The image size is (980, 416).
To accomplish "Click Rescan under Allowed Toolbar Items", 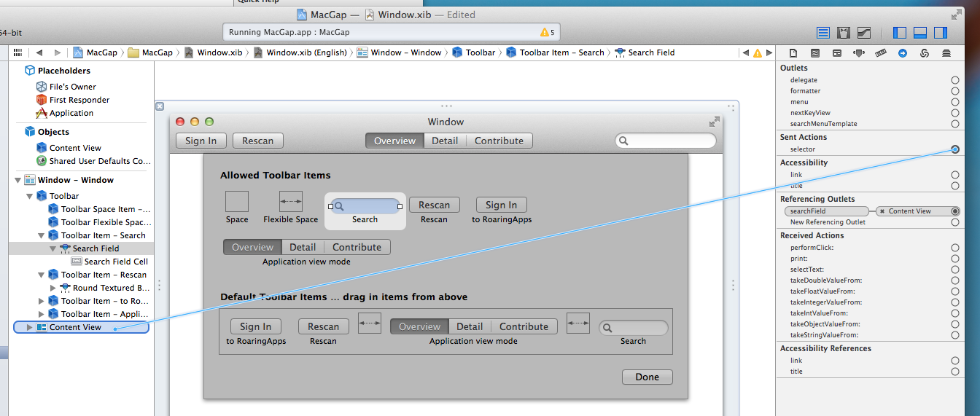I will (x=435, y=205).
